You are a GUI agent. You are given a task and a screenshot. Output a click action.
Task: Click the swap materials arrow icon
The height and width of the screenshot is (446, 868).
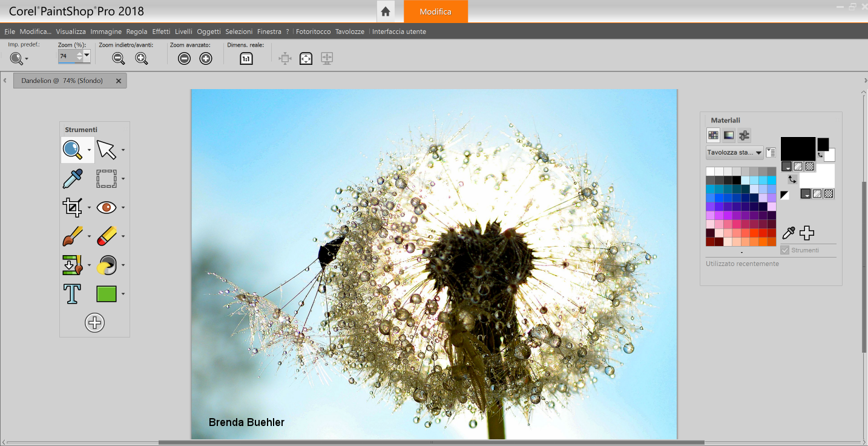(792, 179)
